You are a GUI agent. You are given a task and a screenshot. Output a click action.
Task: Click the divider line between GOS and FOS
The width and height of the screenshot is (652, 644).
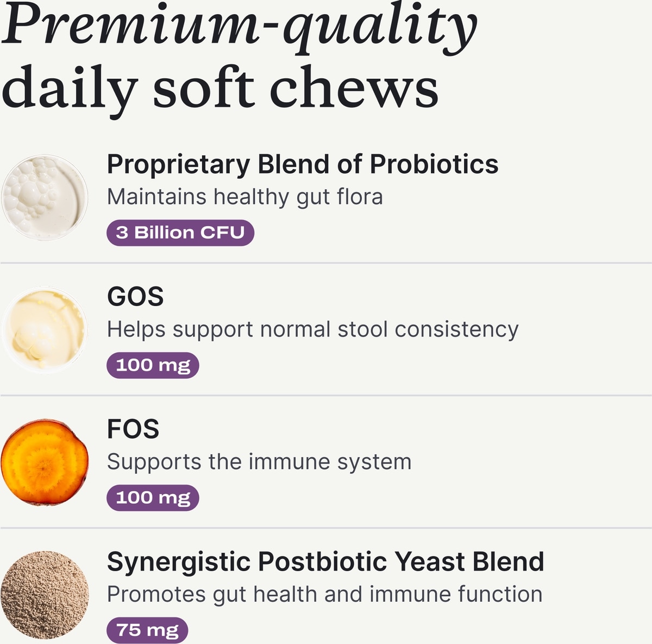tap(326, 396)
